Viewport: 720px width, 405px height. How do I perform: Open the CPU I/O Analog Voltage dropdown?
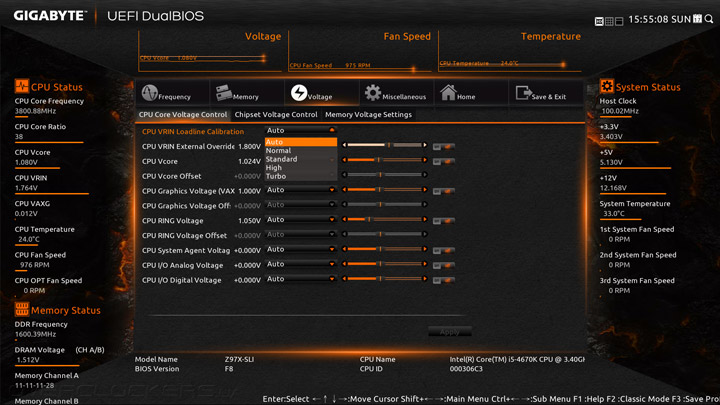[301, 264]
